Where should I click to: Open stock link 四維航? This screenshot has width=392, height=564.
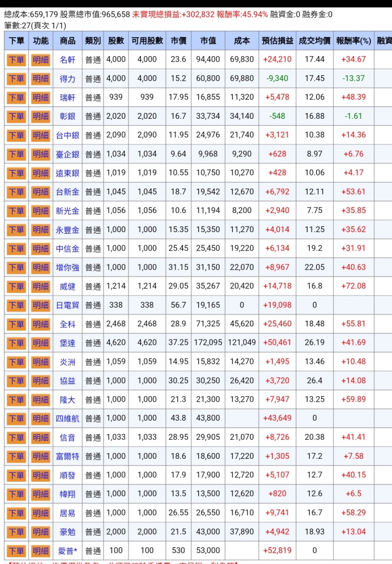[x=68, y=419]
